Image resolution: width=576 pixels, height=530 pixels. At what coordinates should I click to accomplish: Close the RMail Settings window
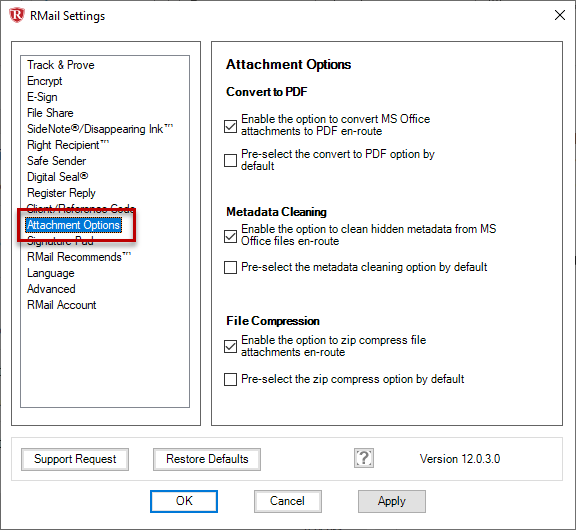559,15
